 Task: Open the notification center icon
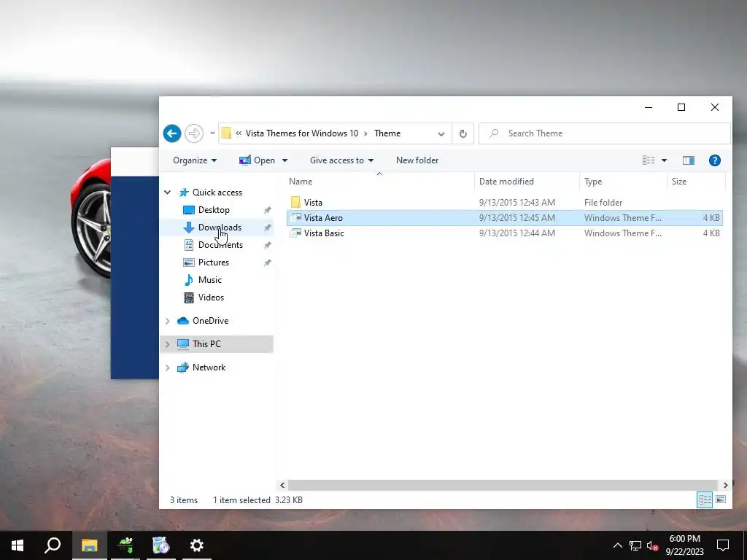pyautogui.click(x=723, y=545)
